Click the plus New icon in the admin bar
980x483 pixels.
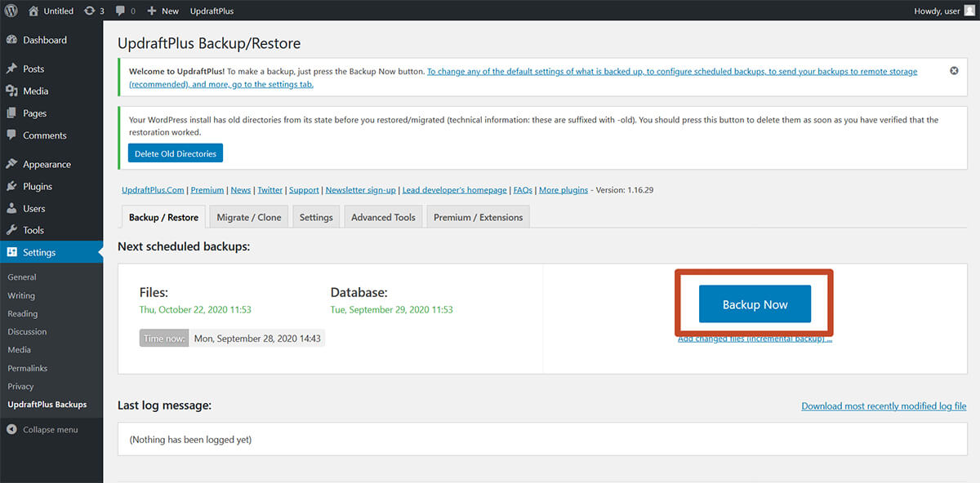[152, 11]
